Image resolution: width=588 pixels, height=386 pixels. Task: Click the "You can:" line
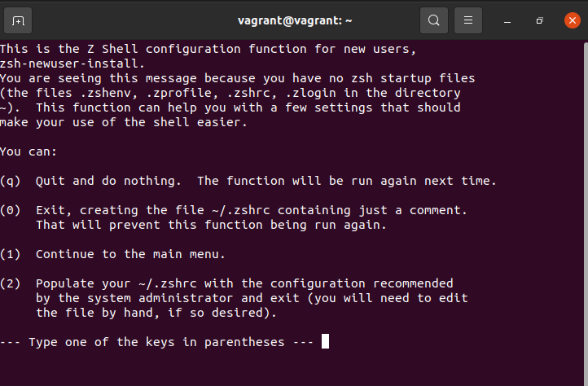pos(29,151)
